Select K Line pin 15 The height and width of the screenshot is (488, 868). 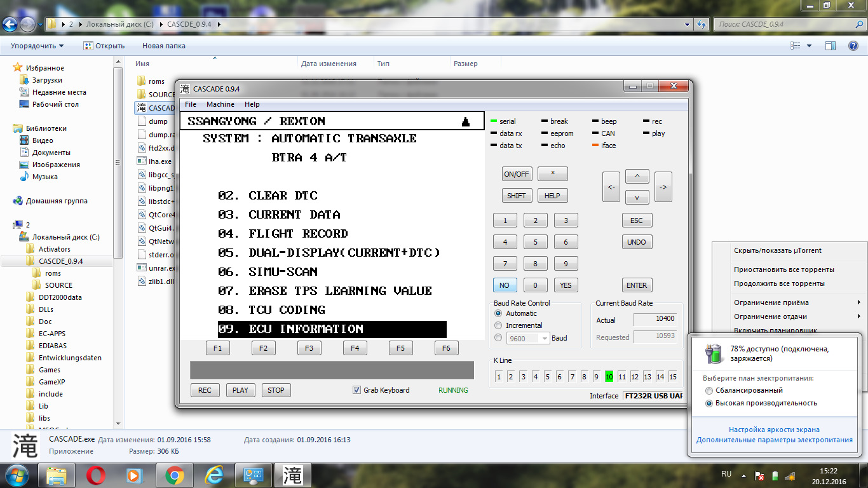673,377
